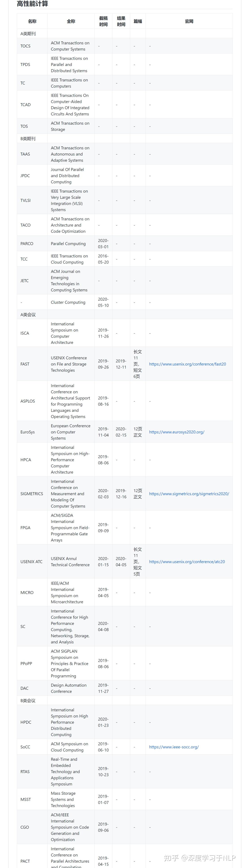Click the 结果时间 column header

(x=121, y=21)
